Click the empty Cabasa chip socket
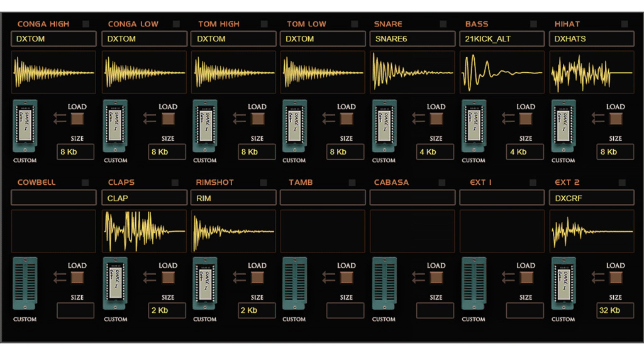Viewport: 644px width, 355px height. point(384,283)
